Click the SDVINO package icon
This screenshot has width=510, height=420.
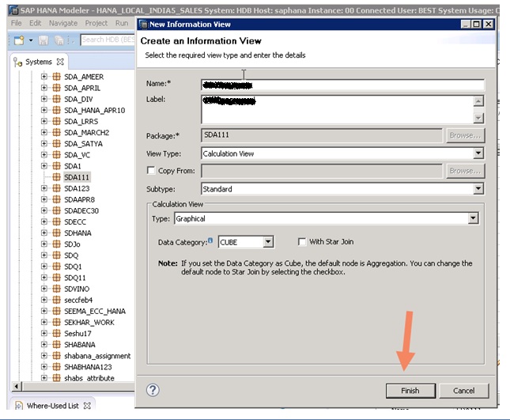[57, 289]
